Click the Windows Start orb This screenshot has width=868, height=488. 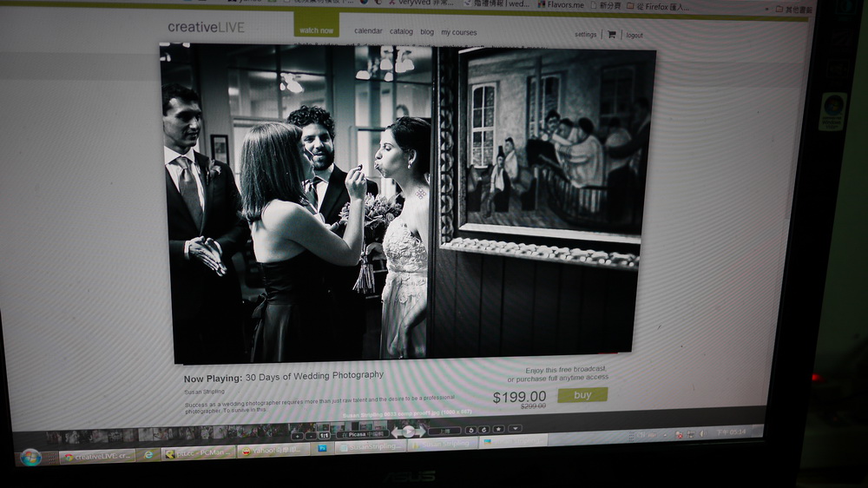pyautogui.click(x=30, y=457)
